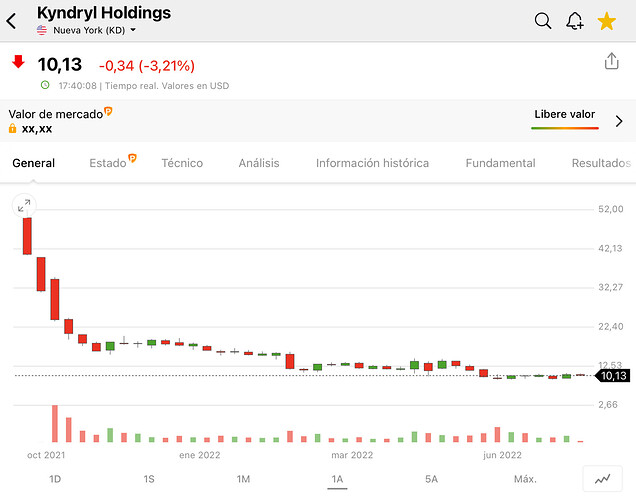Go back with the left arrow
This screenshot has width=636, height=500.
click(x=11, y=21)
